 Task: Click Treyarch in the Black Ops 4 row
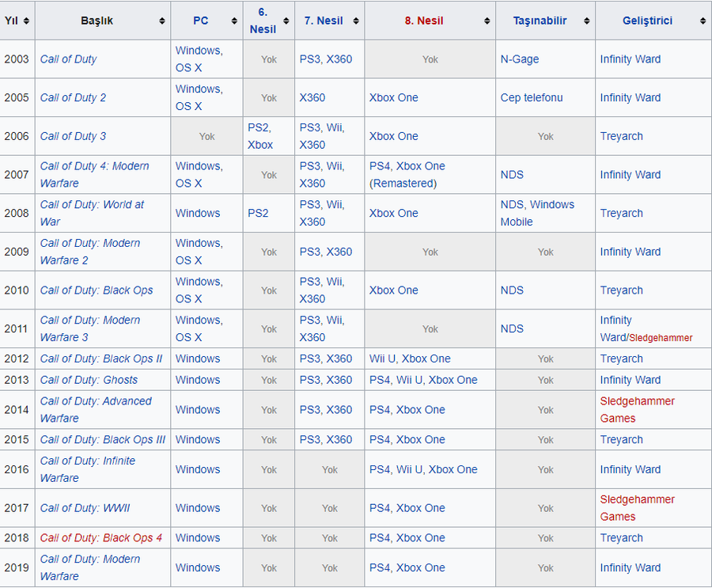pos(621,538)
